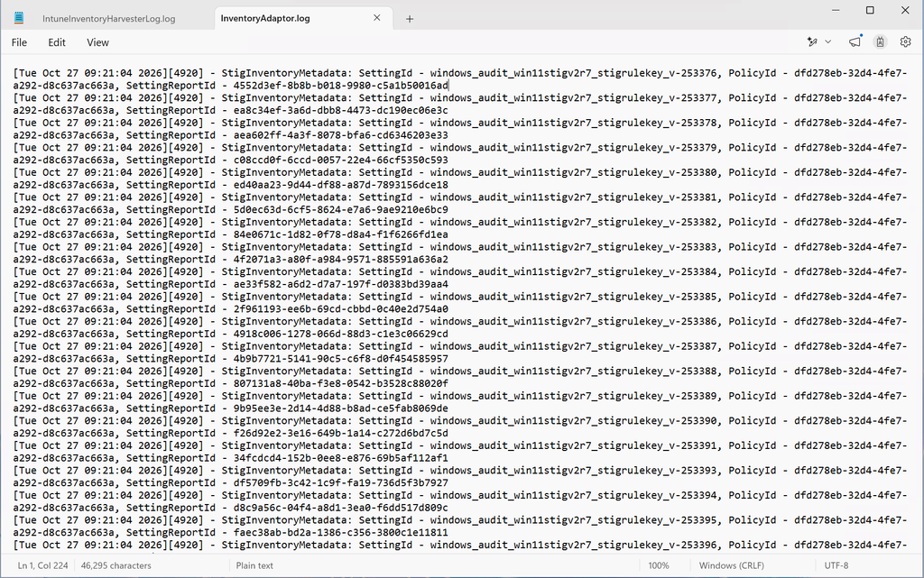924x578 pixels.
Task: Open the File menu
Action: click(20, 42)
